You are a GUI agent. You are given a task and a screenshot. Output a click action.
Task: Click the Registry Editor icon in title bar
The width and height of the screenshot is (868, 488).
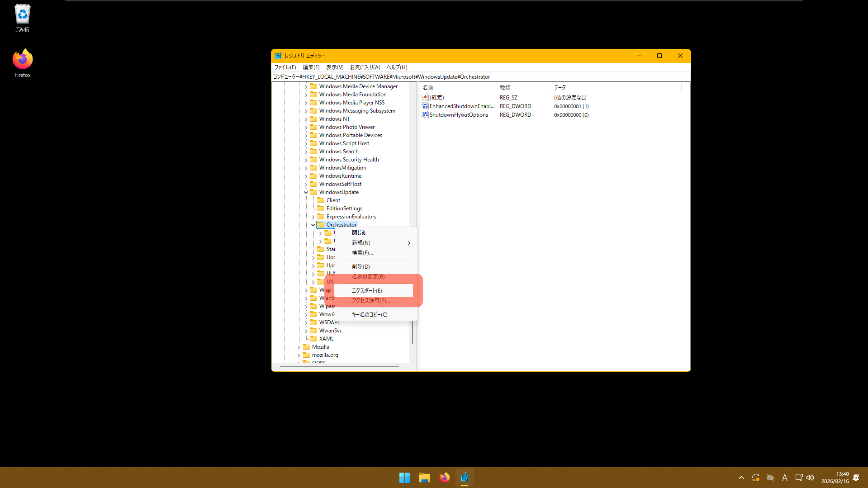pyautogui.click(x=278, y=56)
